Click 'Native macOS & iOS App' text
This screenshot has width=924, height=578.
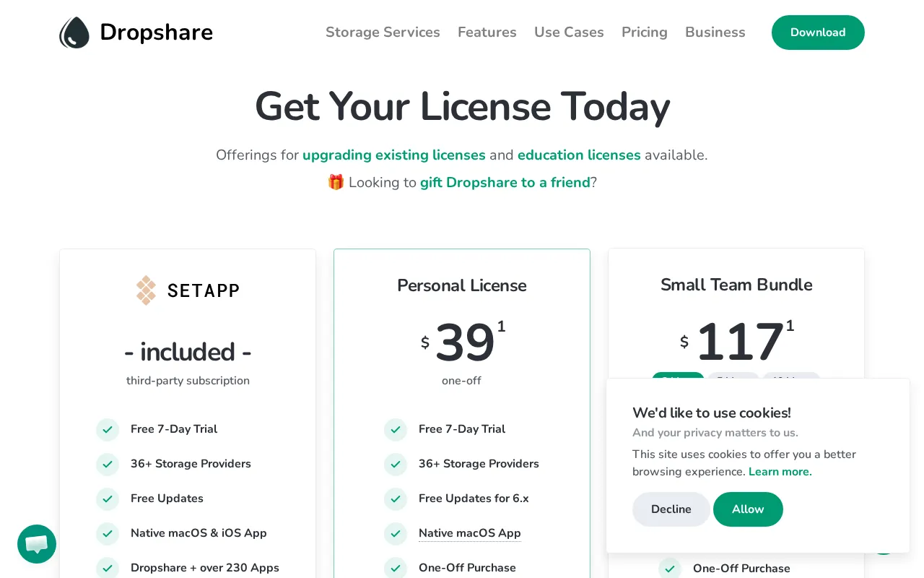click(x=199, y=533)
